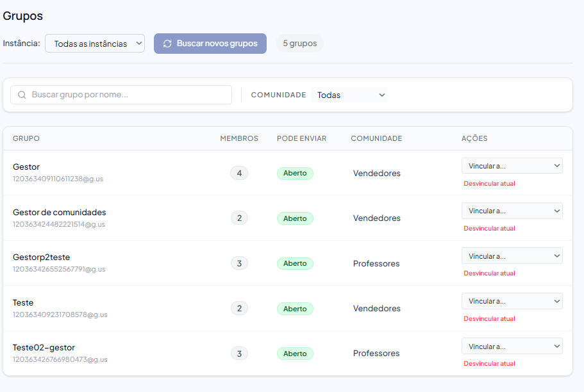
Task: Click Professores community for Teste02-gestor
Action: (376, 354)
